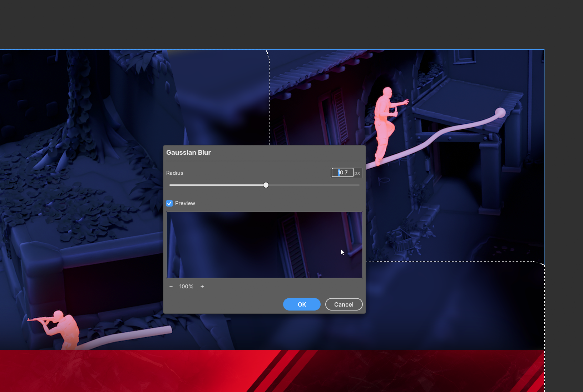Zoom out preview with minus icon
The height and width of the screenshot is (392, 583).
[x=171, y=287]
